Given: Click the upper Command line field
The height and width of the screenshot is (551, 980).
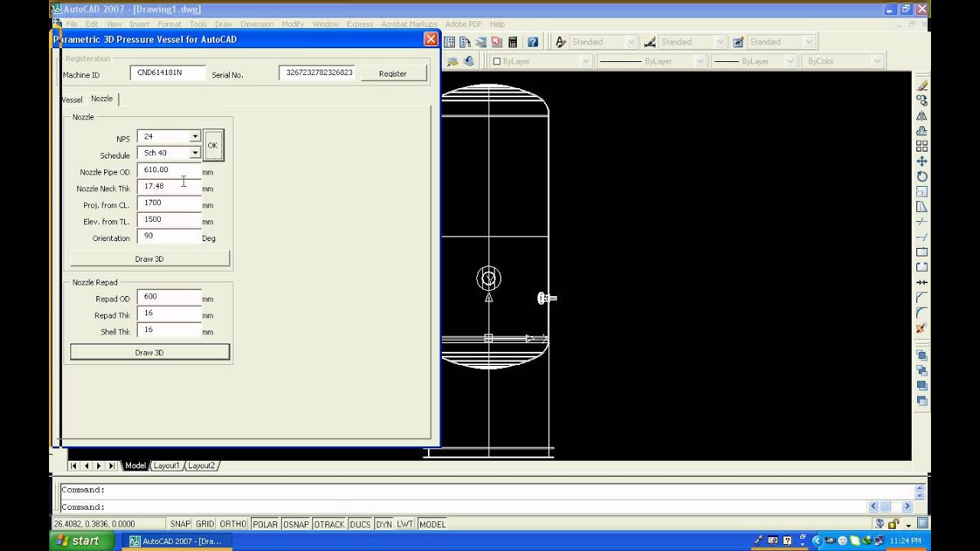Looking at the screenshot, I should (485, 490).
